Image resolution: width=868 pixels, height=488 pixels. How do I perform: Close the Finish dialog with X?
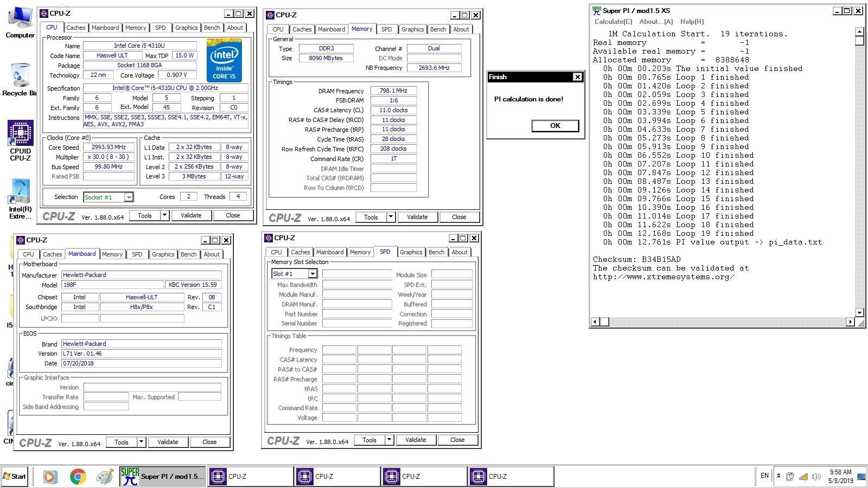coord(578,77)
